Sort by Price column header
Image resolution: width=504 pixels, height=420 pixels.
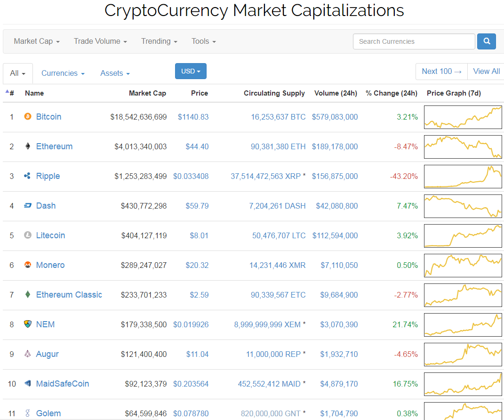click(x=199, y=93)
